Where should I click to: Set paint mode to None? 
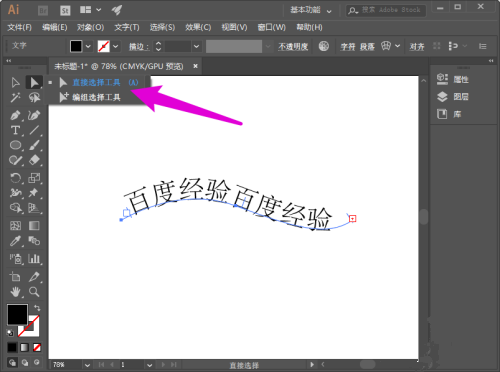[x=37, y=347]
